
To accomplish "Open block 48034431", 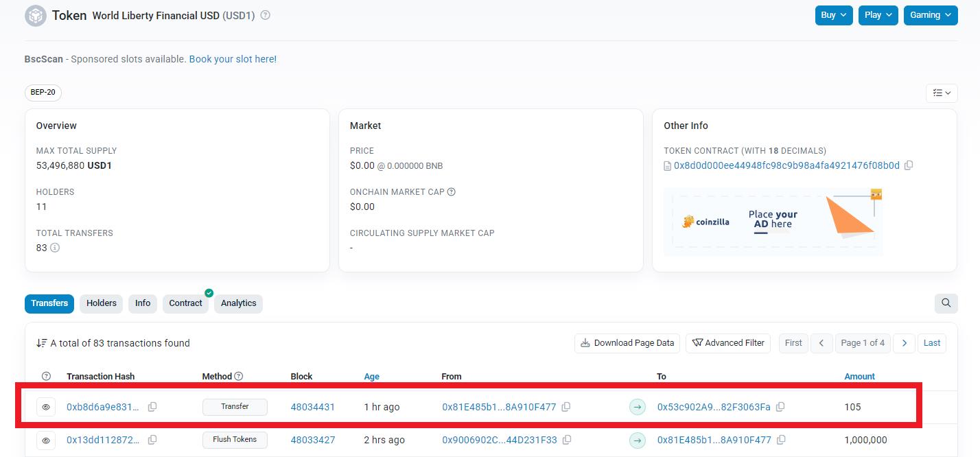I will click(x=313, y=407).
